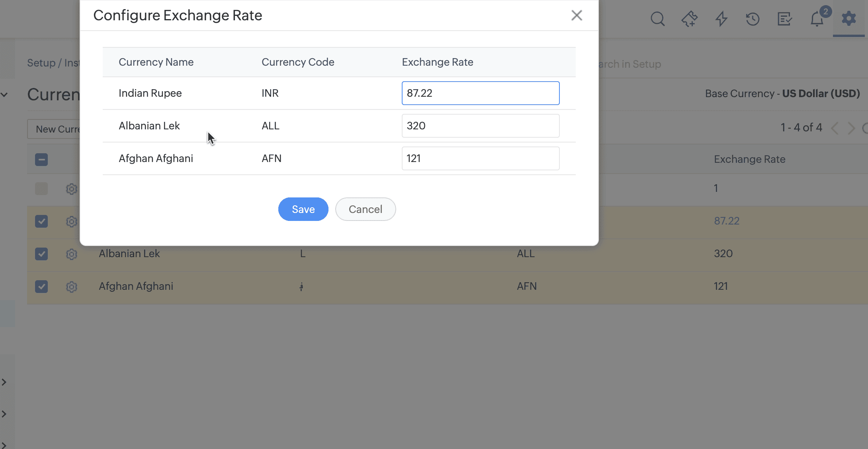Open the audit log icon
This screenshot has height=449, width=868.
[x=784, y=18]
